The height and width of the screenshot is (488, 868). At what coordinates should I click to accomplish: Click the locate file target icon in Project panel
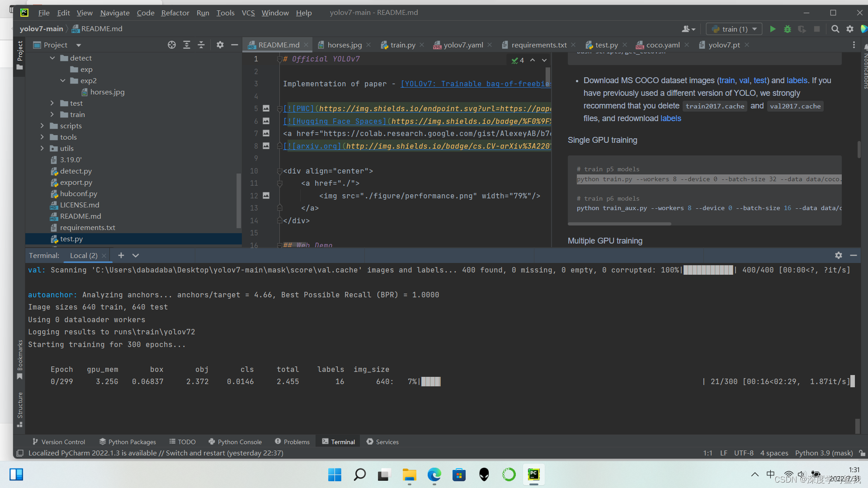172,45
